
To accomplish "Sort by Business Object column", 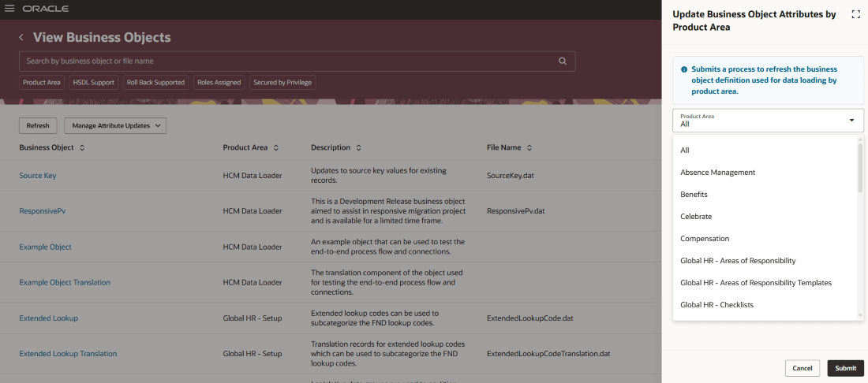I will pyautogui.click(x=83, y=148).
